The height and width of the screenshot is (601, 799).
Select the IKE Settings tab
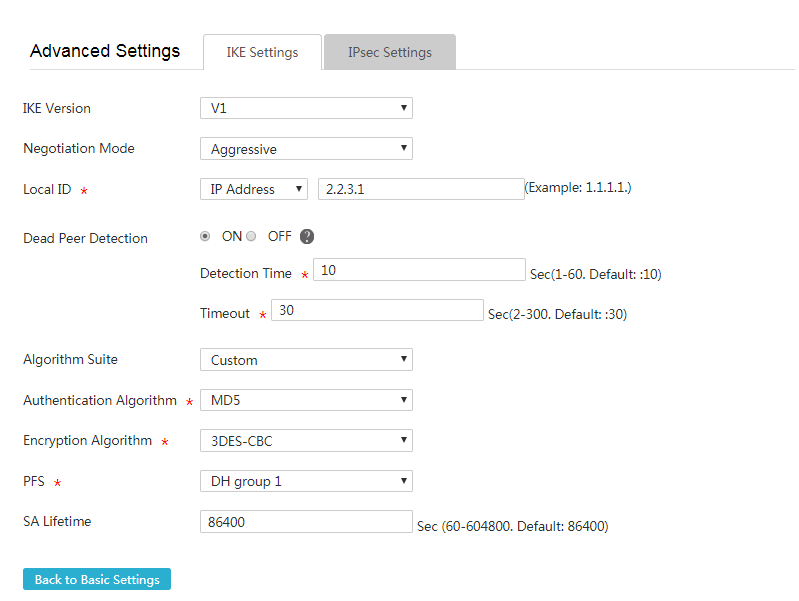pos(262,53)
